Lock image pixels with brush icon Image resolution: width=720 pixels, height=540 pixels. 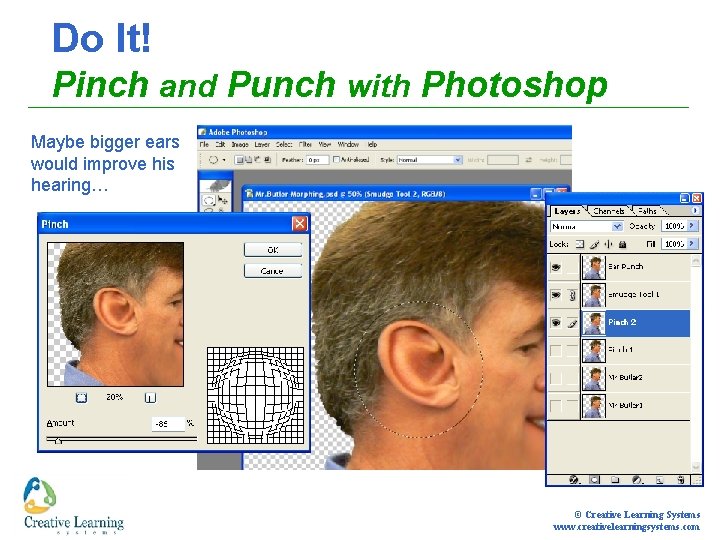(594, 244)
